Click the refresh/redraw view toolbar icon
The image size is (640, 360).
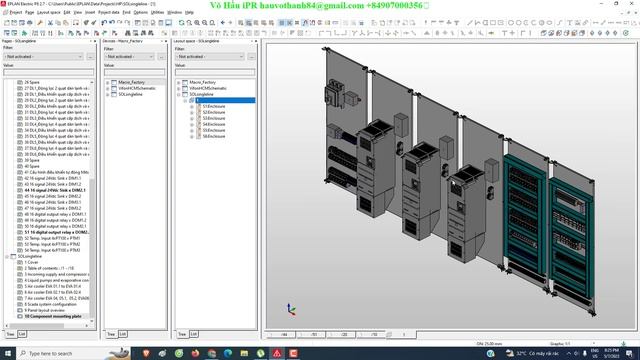[181, 22]
